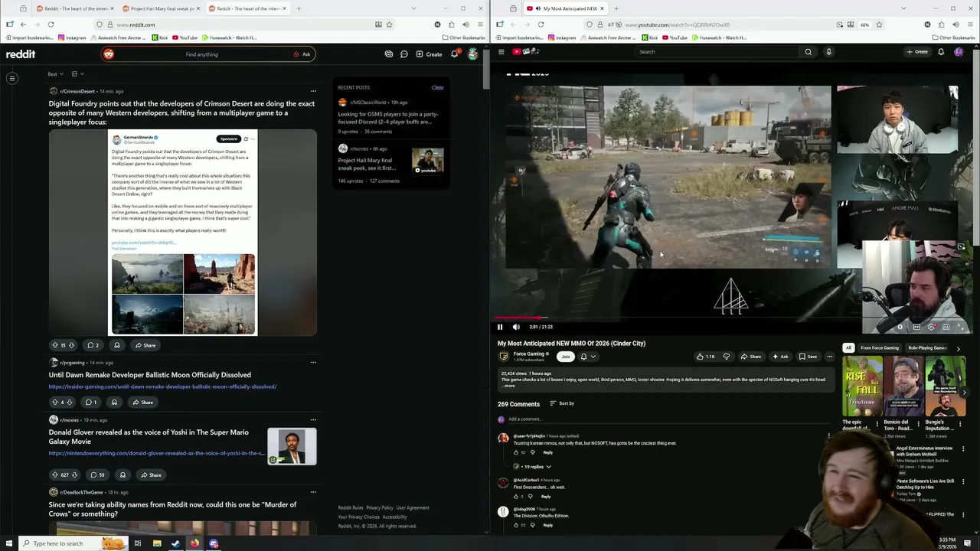Image resolution: width=980 pixels, height=551 pixels.
Task: Open options for r/pcgaming post
Action: tap(313, 362)
